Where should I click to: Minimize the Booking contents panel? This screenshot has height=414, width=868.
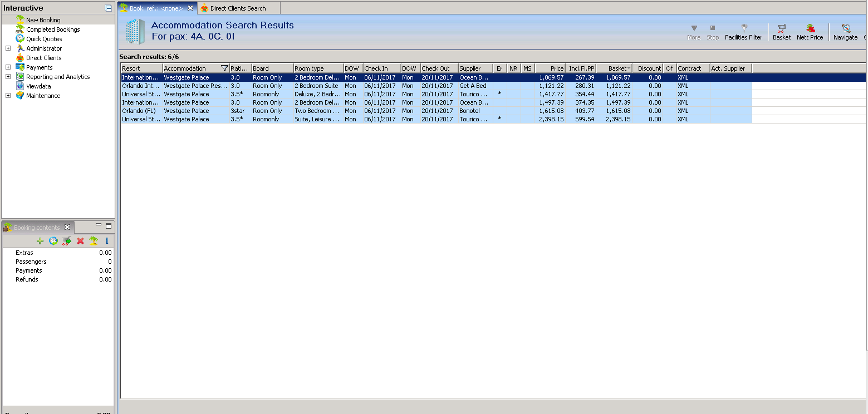coord(99,225)
